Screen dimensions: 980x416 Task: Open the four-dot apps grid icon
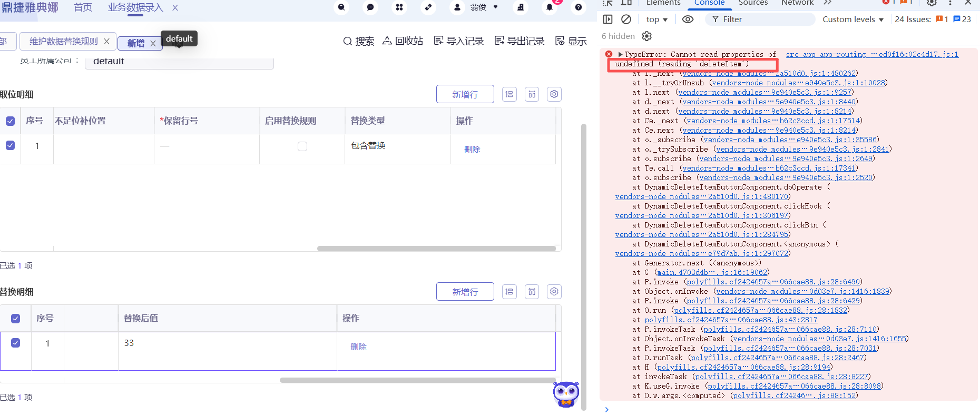point(399,7)
